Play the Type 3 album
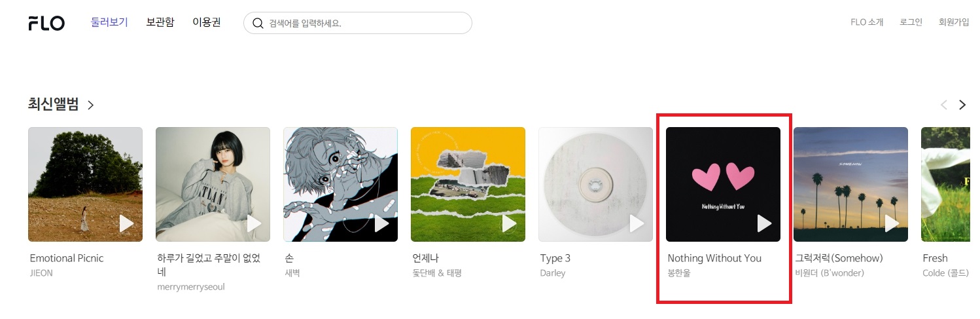The image size is (980, 319). [637, 223]
